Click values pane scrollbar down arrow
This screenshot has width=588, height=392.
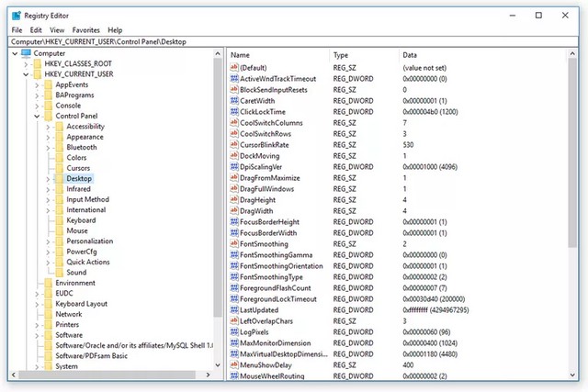click(x=572, y=375)
